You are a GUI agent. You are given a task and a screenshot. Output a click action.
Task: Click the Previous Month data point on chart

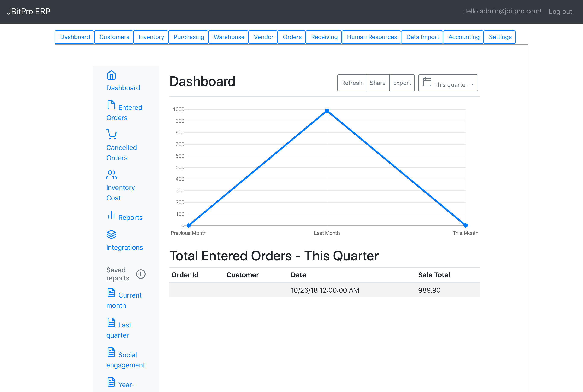click(x=189, y=225)
